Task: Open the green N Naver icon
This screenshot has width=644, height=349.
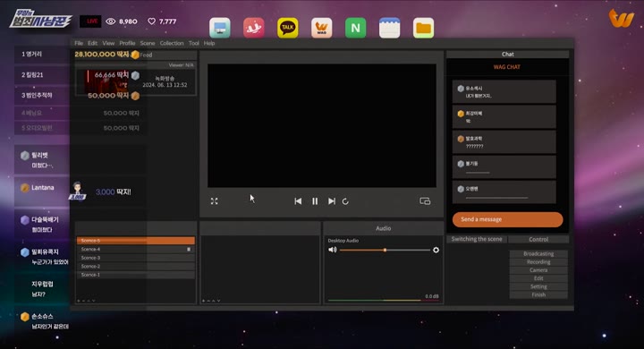Action: pyautogui.click(x=355, y=28)
